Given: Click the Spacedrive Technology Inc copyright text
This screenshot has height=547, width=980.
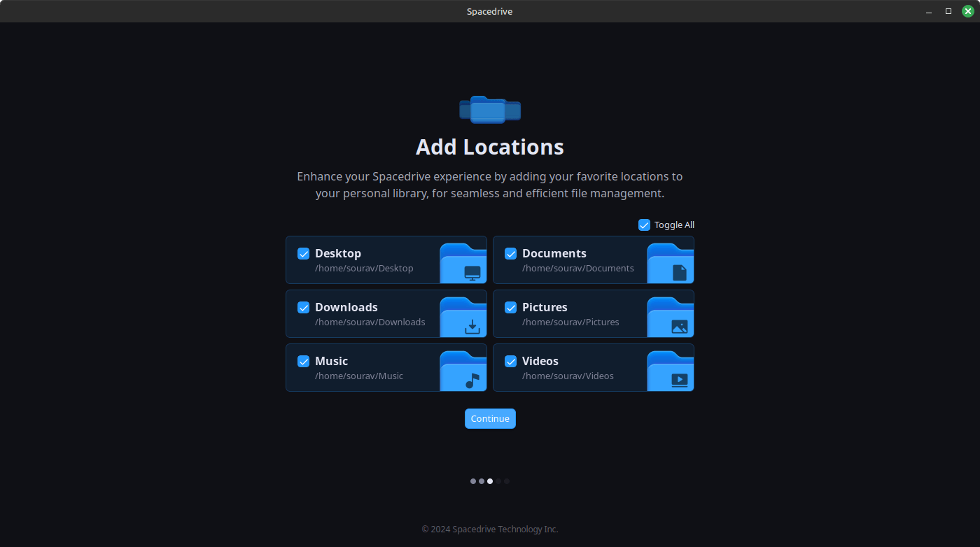Looking at the screenshot, I should pyautogui.click(x=490, y=529).
